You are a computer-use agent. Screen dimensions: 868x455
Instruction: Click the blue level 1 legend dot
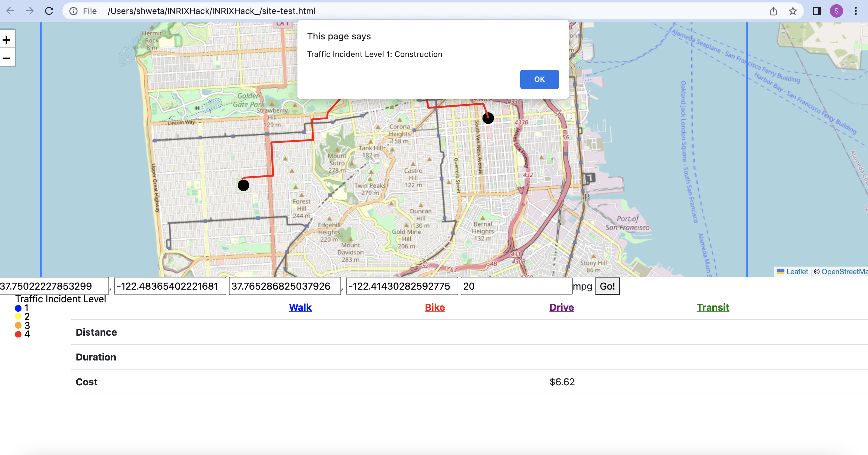click(18, 308)
